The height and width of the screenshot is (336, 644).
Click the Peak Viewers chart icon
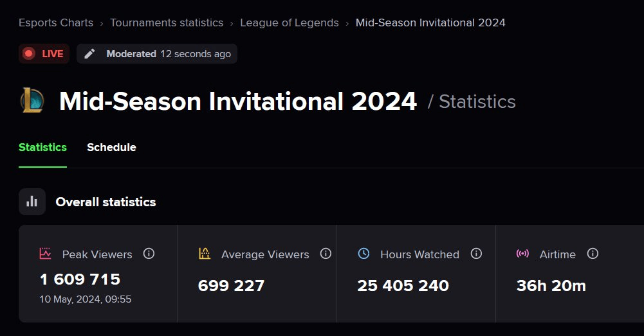45,254
